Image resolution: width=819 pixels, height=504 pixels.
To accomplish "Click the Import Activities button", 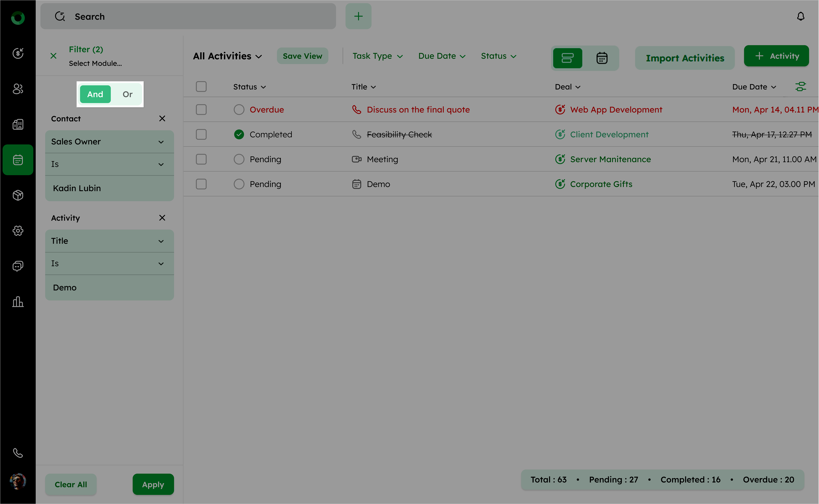I will 685,58.
